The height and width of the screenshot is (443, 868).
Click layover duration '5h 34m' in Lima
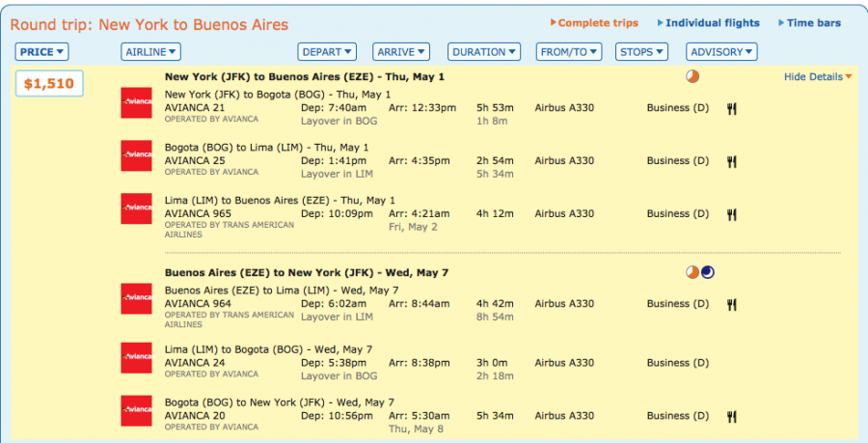click(495, 174)
